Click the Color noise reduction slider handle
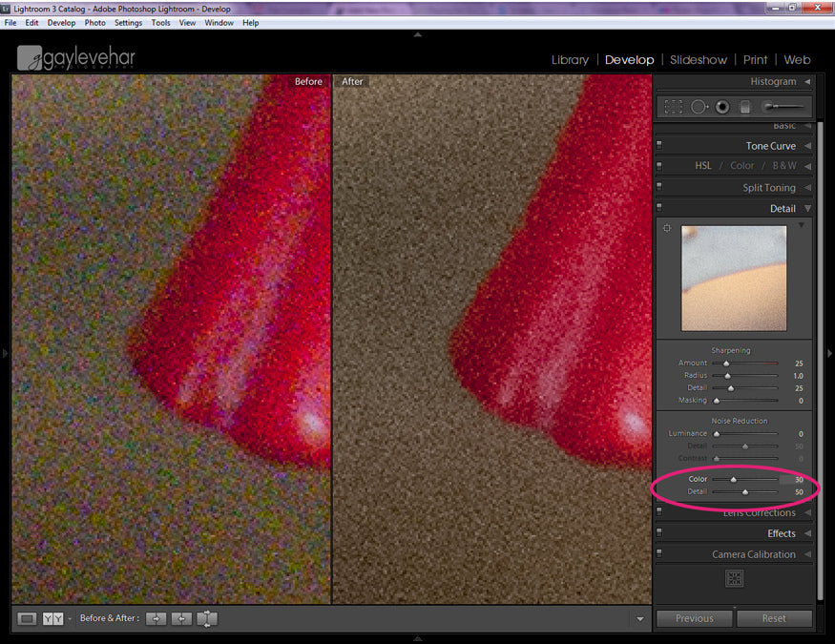This screenshot has width=835, height=644. click(x=733, y=479)
